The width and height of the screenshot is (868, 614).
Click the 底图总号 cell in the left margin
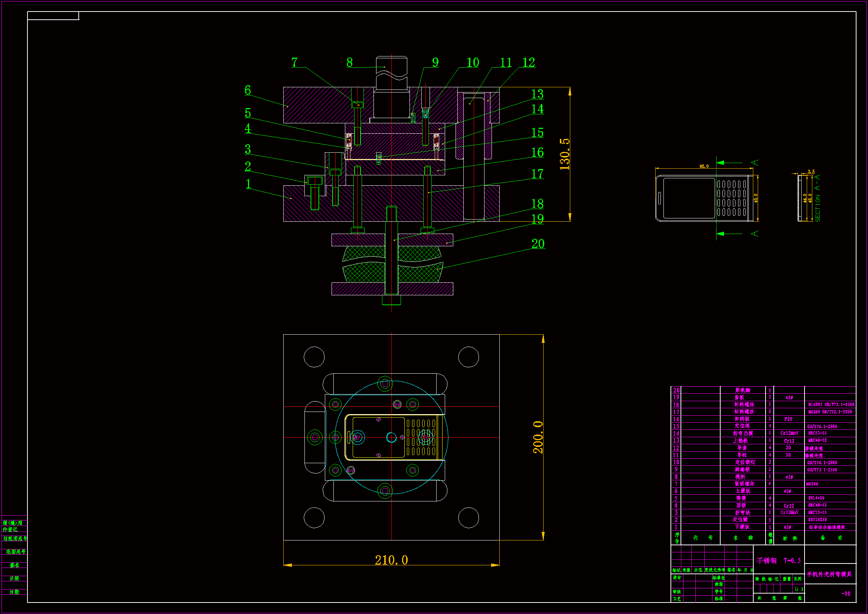pyautogui.click(x=16, y=552)
